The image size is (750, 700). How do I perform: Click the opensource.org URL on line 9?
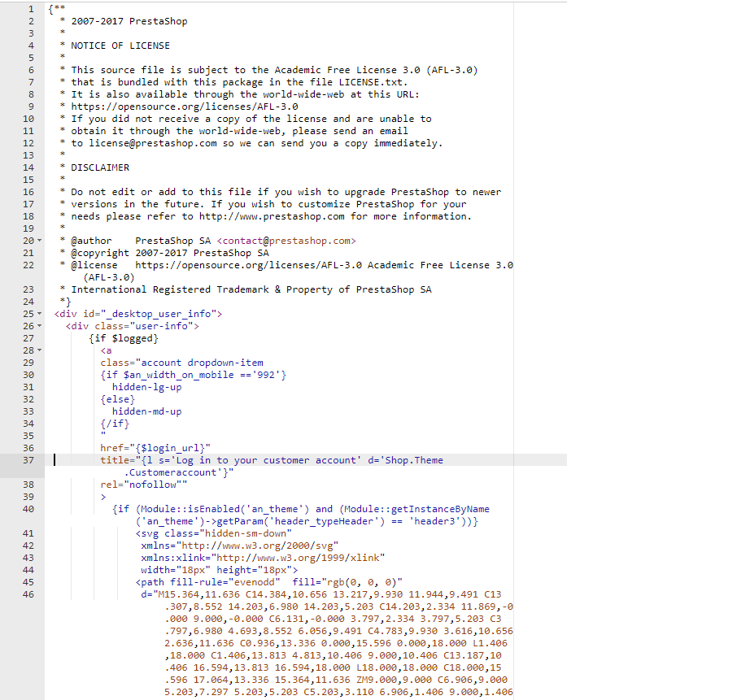point(185,107)
